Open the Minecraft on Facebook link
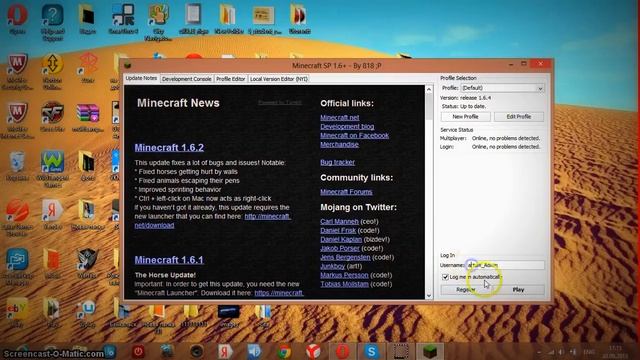Viewport: 640px width, 360px height. point(354,136)
